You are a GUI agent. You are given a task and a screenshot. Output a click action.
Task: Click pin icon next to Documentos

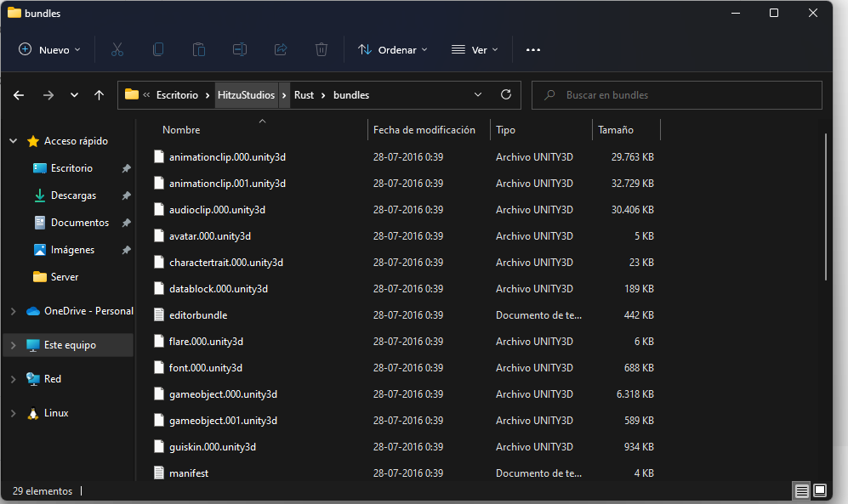tap(126, 223)
